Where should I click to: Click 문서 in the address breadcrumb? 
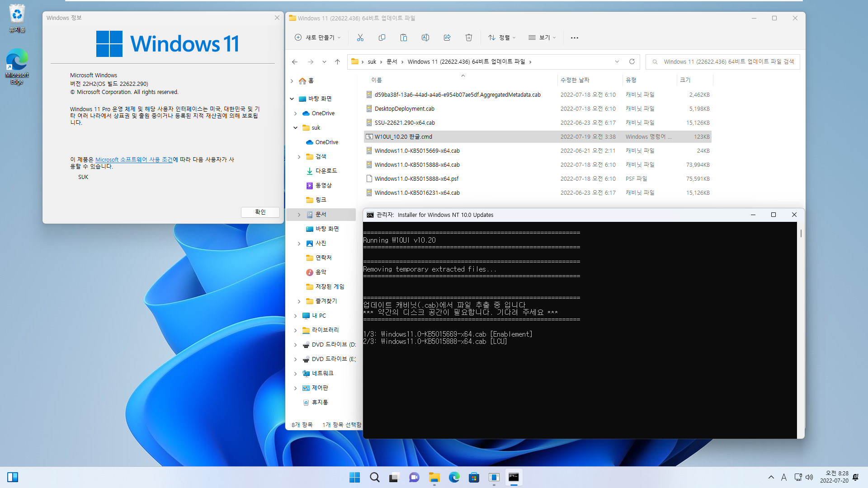[x=392, y=62]
